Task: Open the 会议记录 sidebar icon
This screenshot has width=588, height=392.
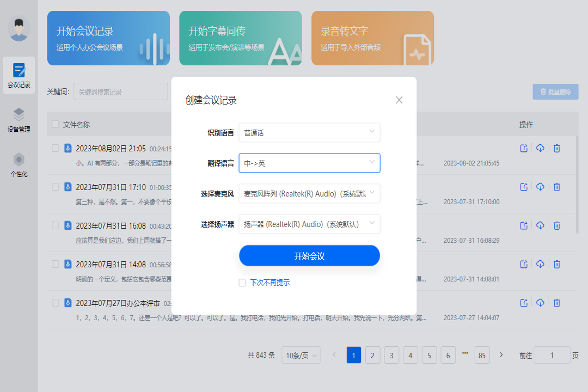Action: 19,75
